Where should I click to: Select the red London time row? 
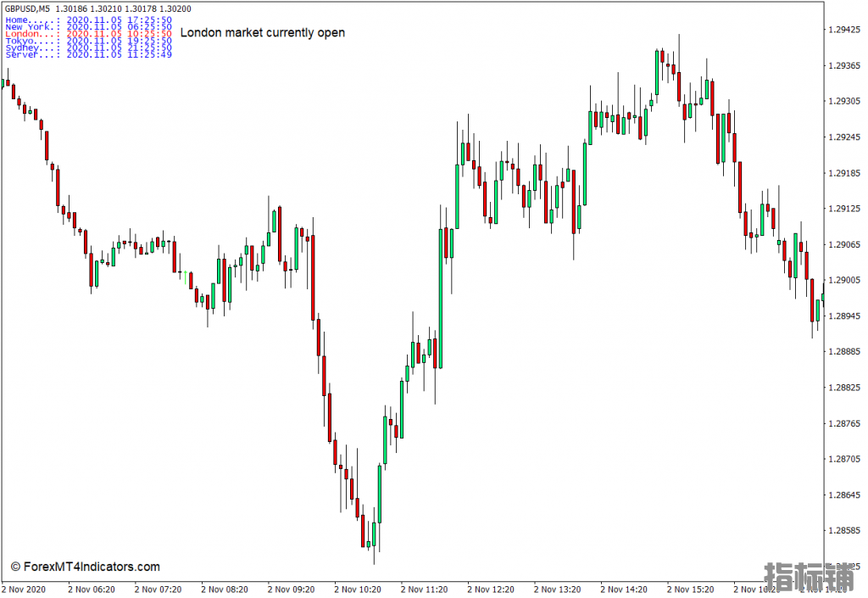pyautogui.click(x=88, y=34)
